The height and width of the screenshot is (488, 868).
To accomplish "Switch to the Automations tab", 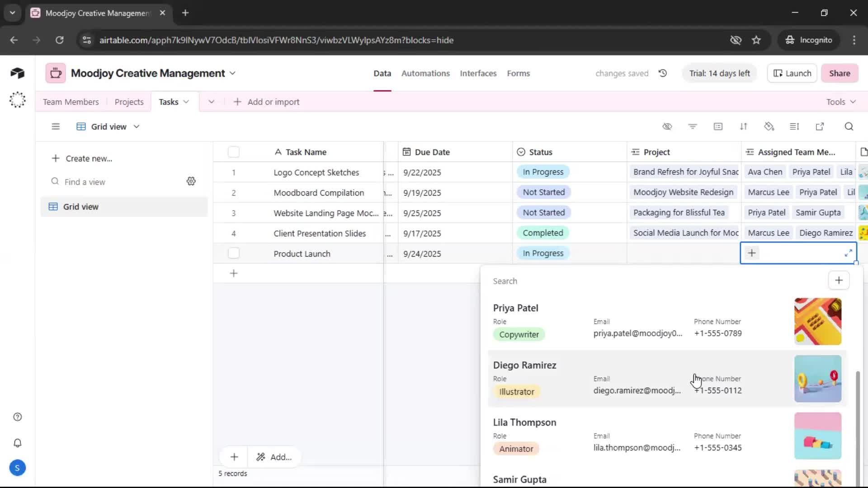I will coord(425,73).
